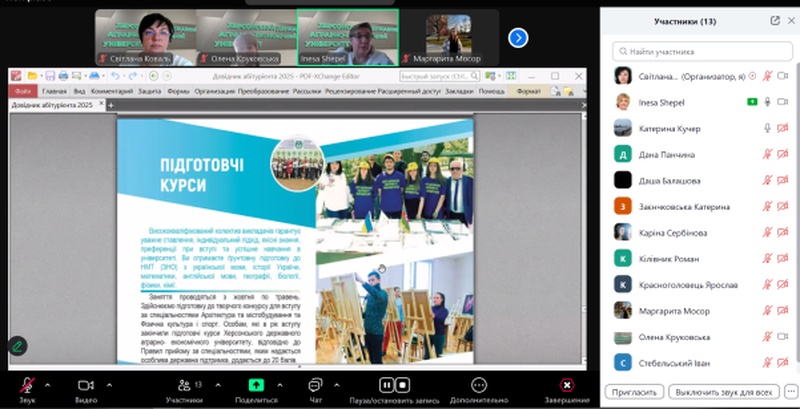Toggle camera icon for Inesa Shepel
Image resolution: width=800 pixels, height=409 pixels.
[x=783, y=102]
